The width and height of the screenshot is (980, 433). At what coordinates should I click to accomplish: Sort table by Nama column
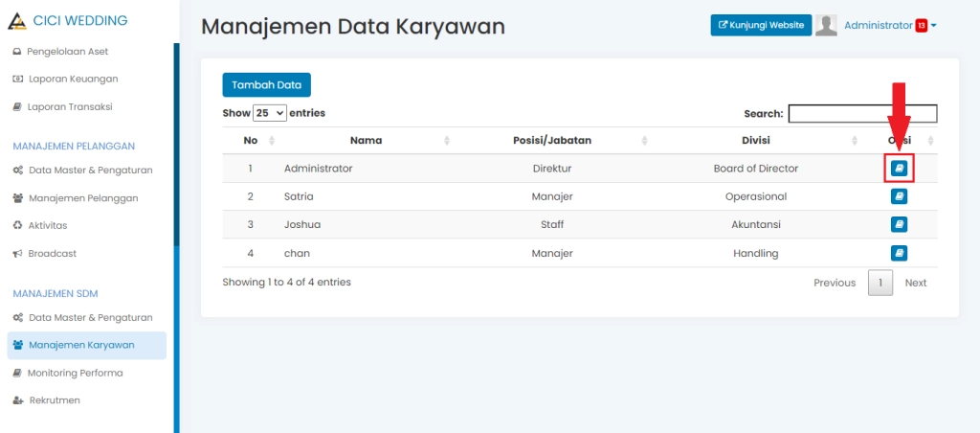(366, 141)
